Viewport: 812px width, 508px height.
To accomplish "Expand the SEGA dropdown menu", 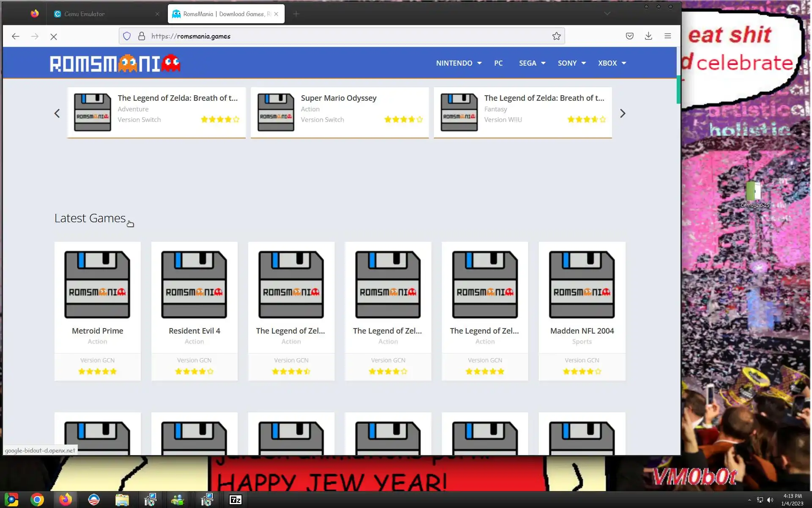I will [x=532, y=63].
